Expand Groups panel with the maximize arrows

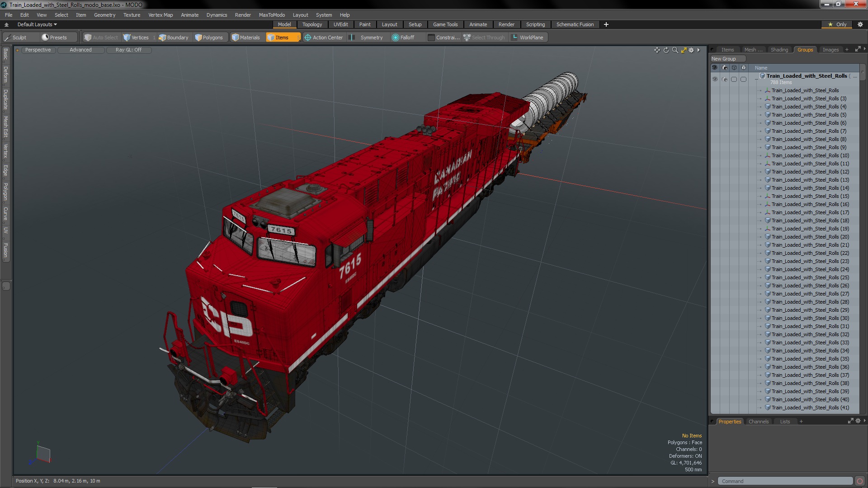[x=858, y=49]
